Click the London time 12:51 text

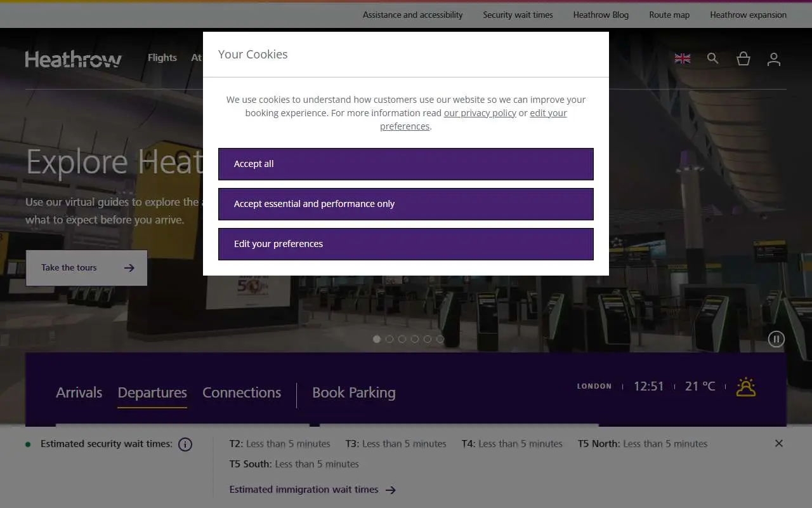click(648, 386)
